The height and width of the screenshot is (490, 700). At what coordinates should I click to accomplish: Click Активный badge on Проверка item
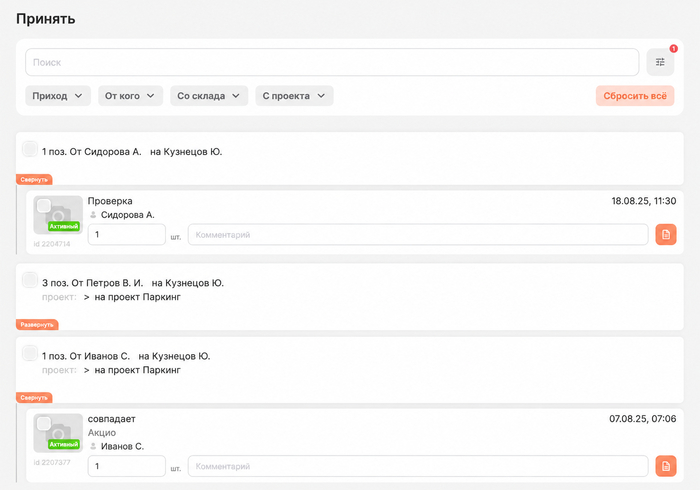tap(64, 226)
